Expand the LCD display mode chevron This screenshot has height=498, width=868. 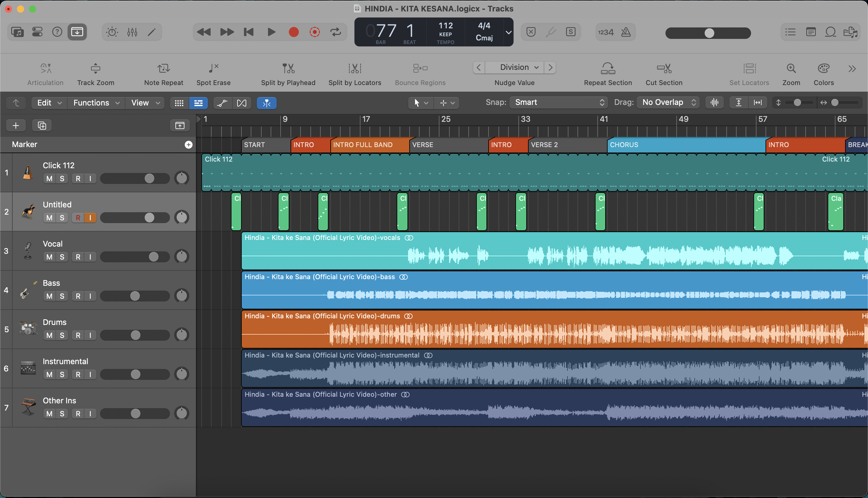[508, 33]
